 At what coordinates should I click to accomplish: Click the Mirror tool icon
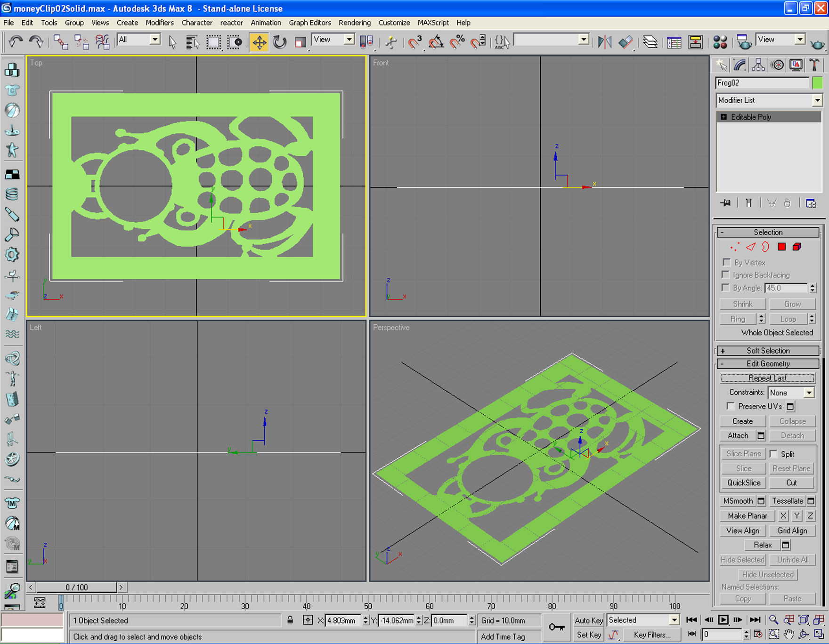click(x=605, y=42)
